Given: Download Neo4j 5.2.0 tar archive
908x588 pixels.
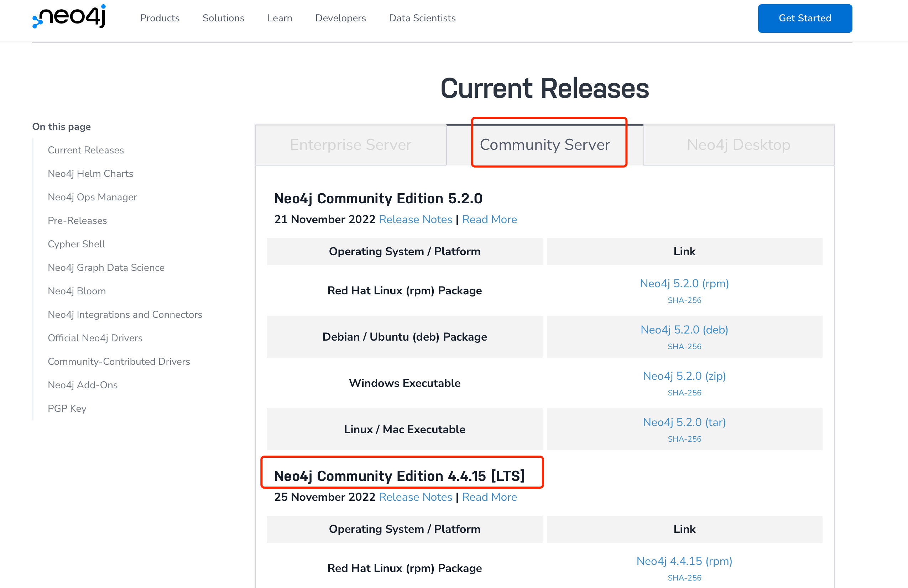Looking at the screenshot, I should (x=684, y=422).
